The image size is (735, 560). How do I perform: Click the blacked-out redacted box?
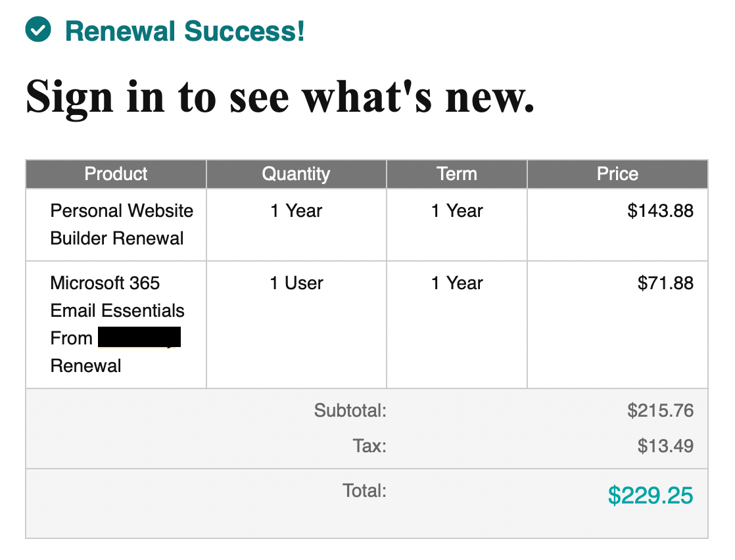coord(139,337)
